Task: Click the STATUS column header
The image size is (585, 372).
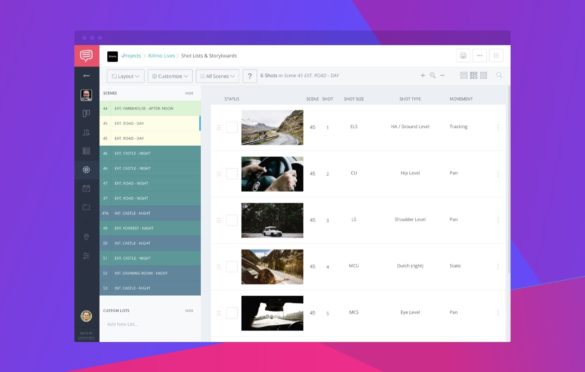Action: pyautogui.click(x=232, y=99)
